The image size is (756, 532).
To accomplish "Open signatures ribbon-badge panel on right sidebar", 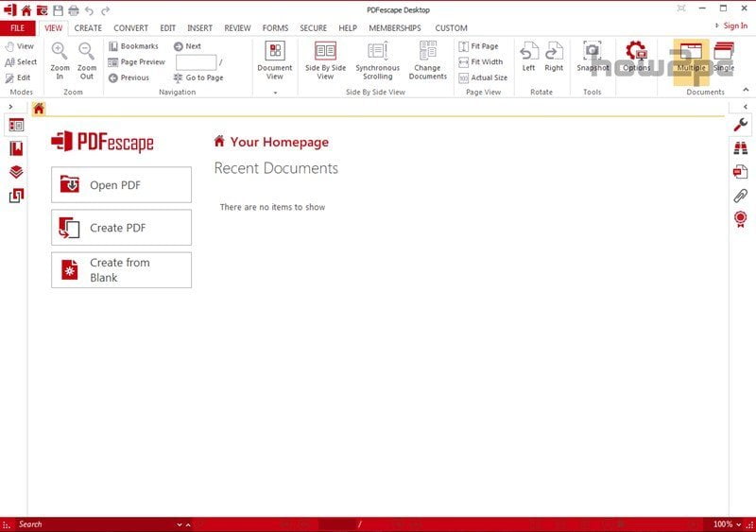I will click(x=741, y=219).
